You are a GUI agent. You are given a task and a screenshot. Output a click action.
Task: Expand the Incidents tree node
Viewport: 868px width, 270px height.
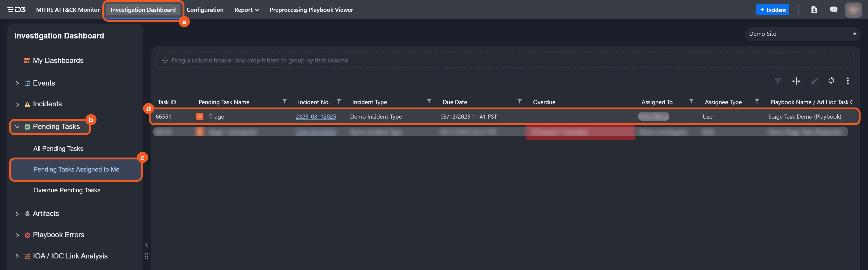pyautogui.click(x=17, y=104)
